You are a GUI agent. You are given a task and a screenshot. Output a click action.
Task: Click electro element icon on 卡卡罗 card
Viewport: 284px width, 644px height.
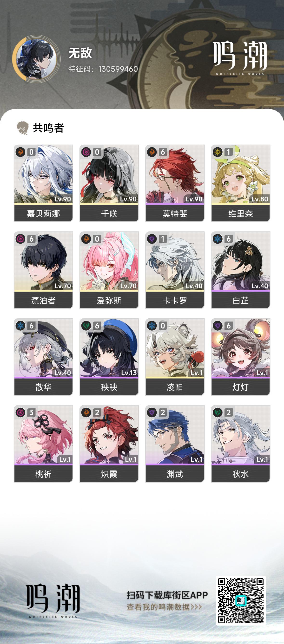click(x=152, y=239)
